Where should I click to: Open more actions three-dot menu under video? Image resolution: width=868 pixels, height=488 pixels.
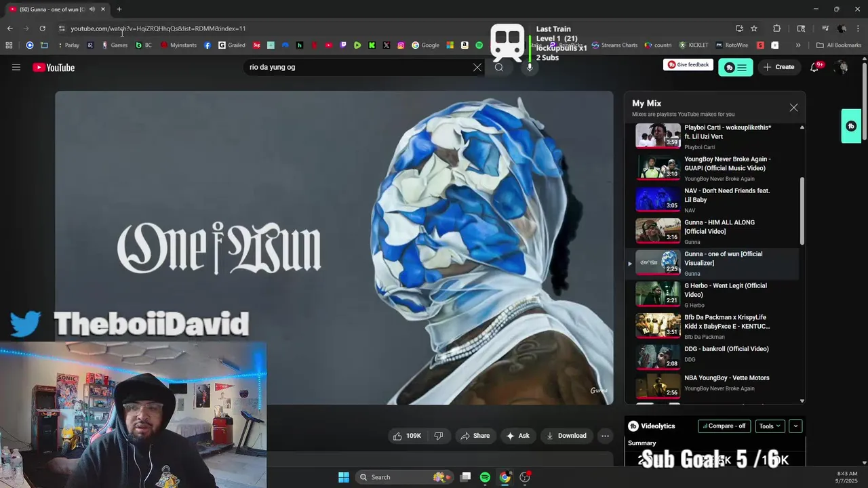tap(605, 436)
